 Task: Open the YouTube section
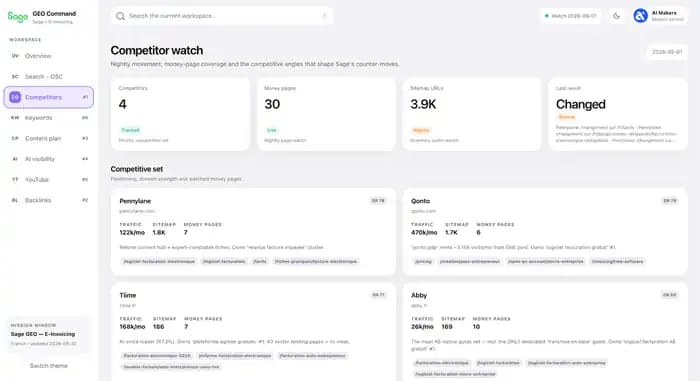click(x=49, y=179)
